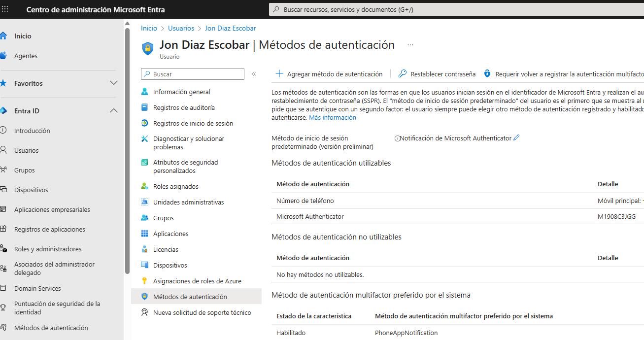Collapse the user menu with the double chevron

pyautogui.click(x=254, y=74)
